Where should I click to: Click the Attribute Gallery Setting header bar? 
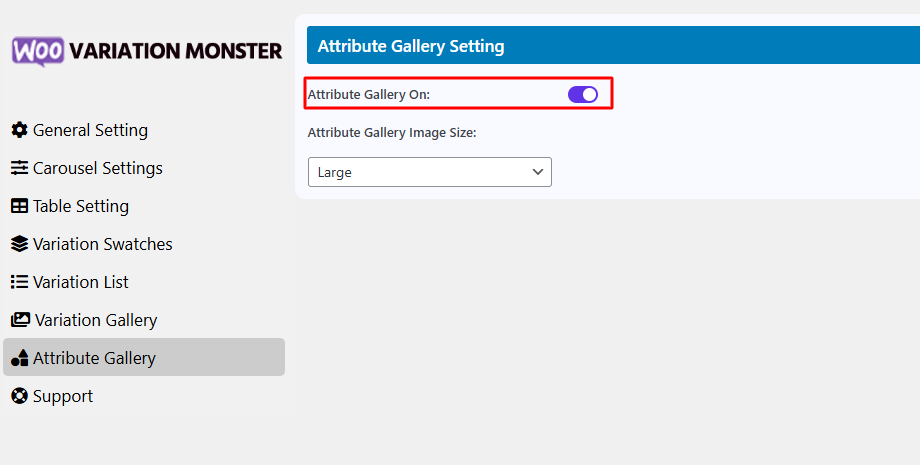(612, 46)
